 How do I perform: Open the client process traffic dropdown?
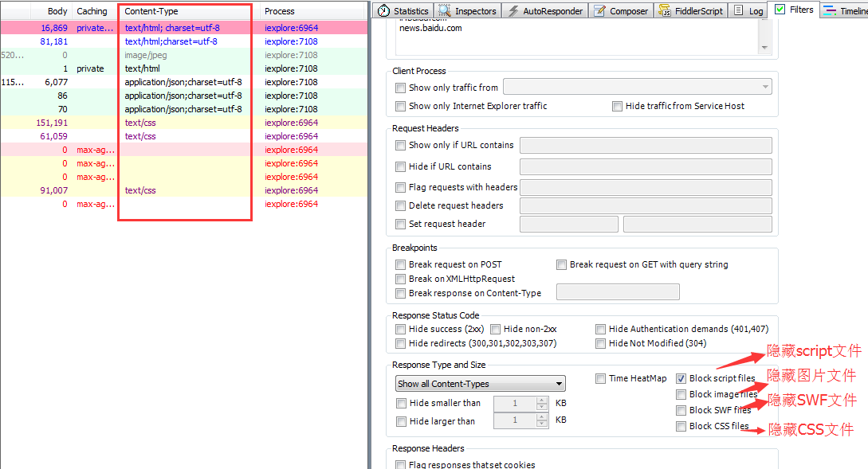coord(637,87)
